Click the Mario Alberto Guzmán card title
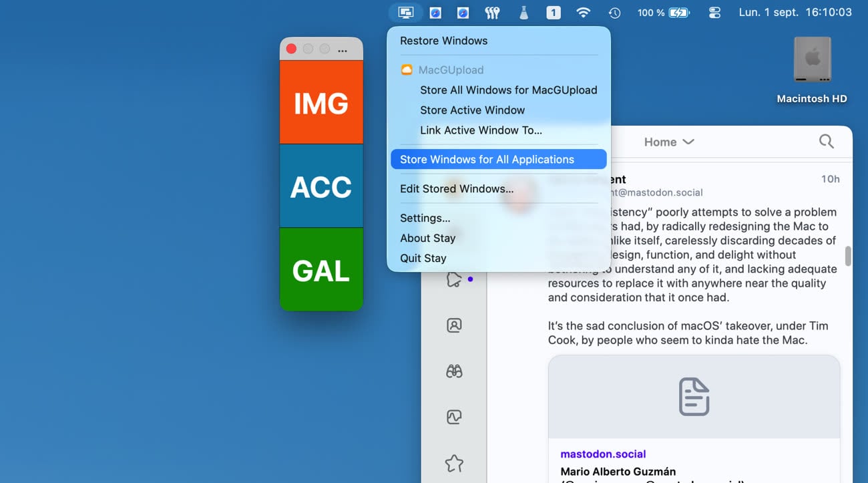This screenshot has height=483, width=868. [x=618, y=472]
